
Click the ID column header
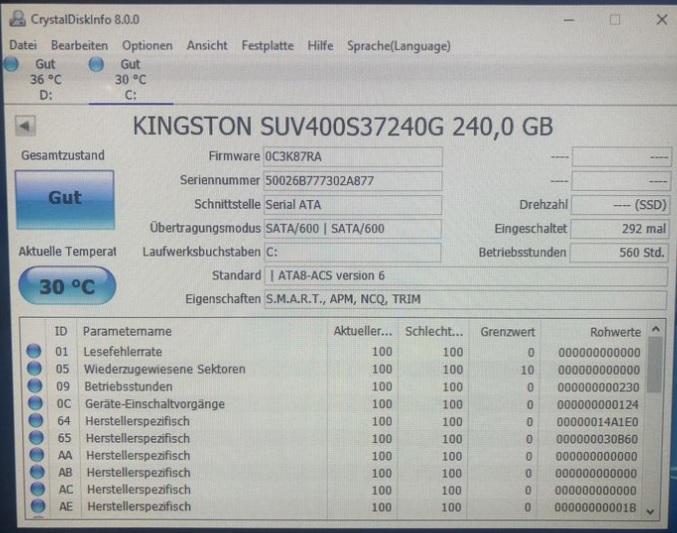pyautogui.click(x=61, y=331)
